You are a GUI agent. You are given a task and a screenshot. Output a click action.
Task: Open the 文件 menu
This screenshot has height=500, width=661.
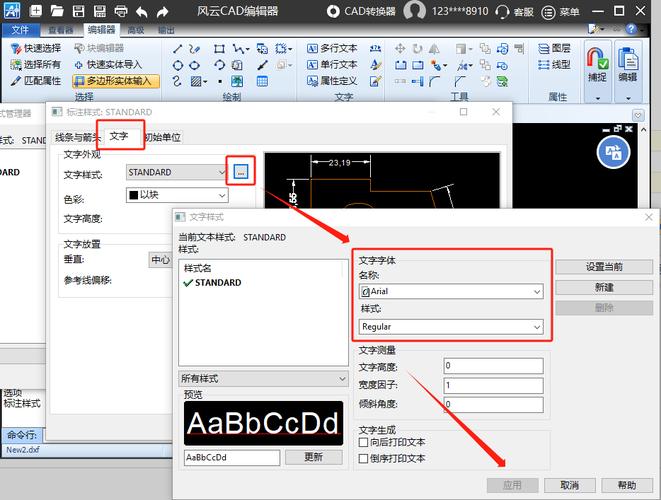point(21,30)
